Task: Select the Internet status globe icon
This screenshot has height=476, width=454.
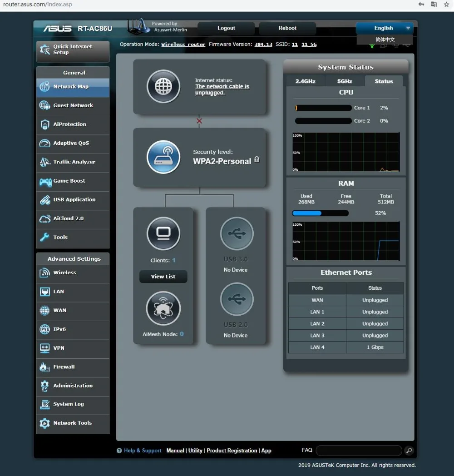Action: [163, 86]
